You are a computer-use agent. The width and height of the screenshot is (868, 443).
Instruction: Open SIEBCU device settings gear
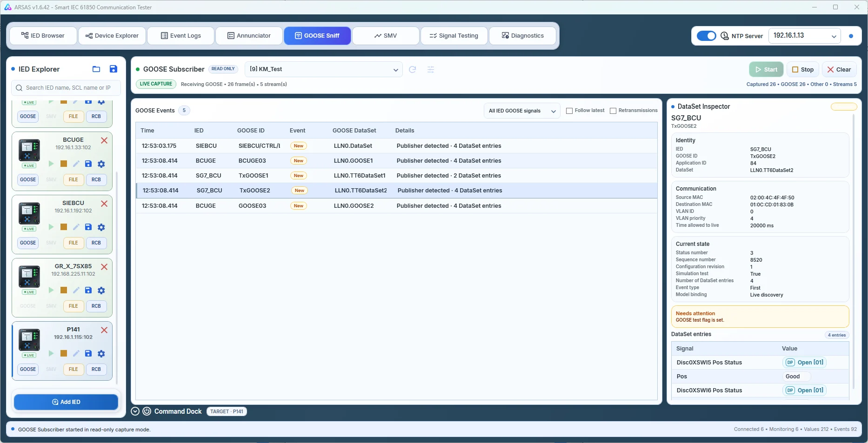click(x=101, y=227)
